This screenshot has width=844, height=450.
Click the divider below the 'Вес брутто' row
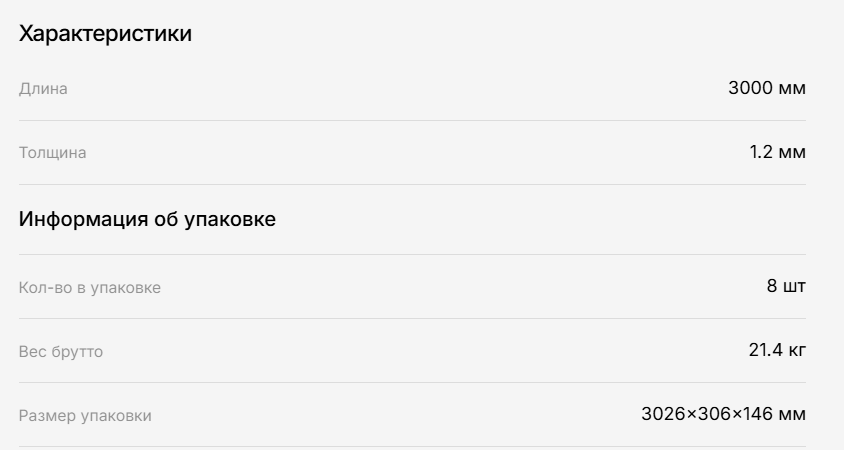[412, 383]
